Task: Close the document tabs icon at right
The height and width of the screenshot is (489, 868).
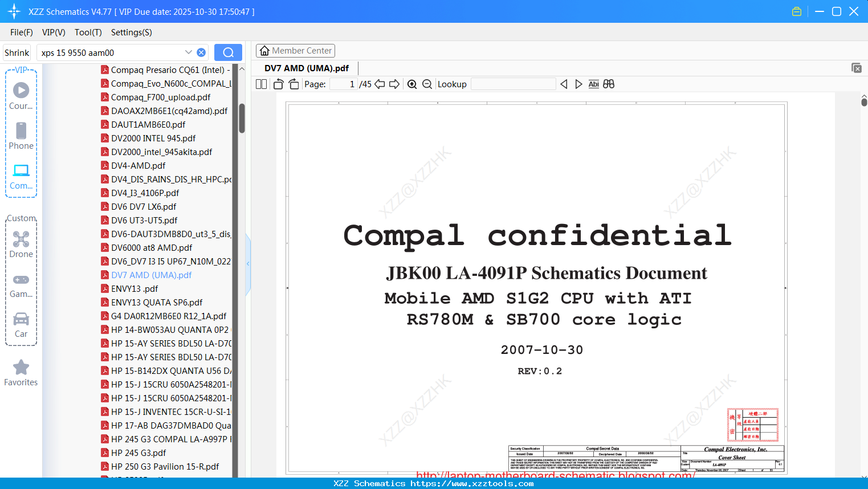Action: pos(857,68)
